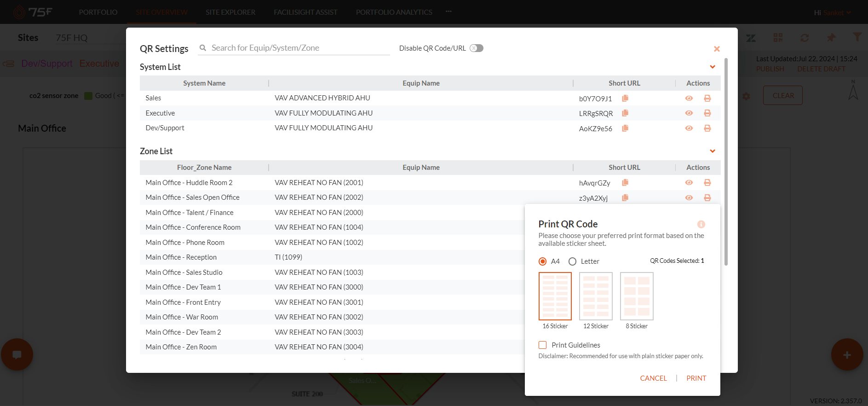
Task: Click the orange plus floating button
Action: click(847, 354)
